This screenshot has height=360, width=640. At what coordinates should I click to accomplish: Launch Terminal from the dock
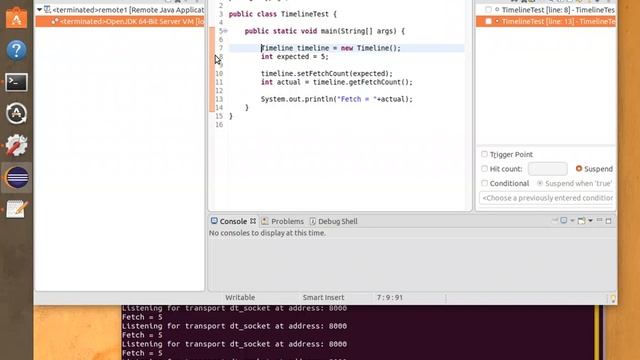coord(16,82)
